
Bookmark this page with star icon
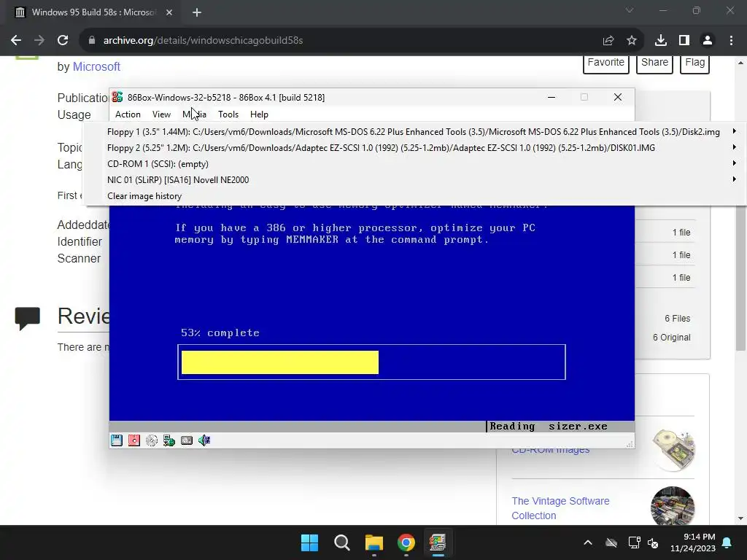pyautogui.click(x=632, y=41)
